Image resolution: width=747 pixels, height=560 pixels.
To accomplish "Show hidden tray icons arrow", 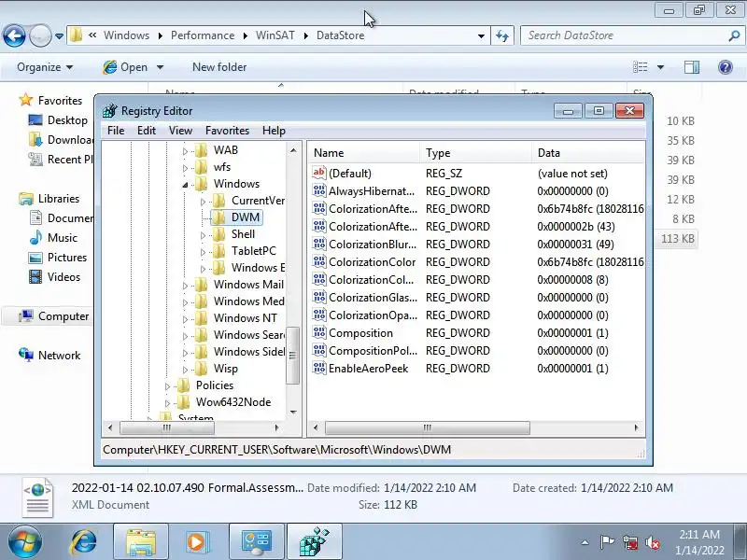I will [x=585, y=542].
